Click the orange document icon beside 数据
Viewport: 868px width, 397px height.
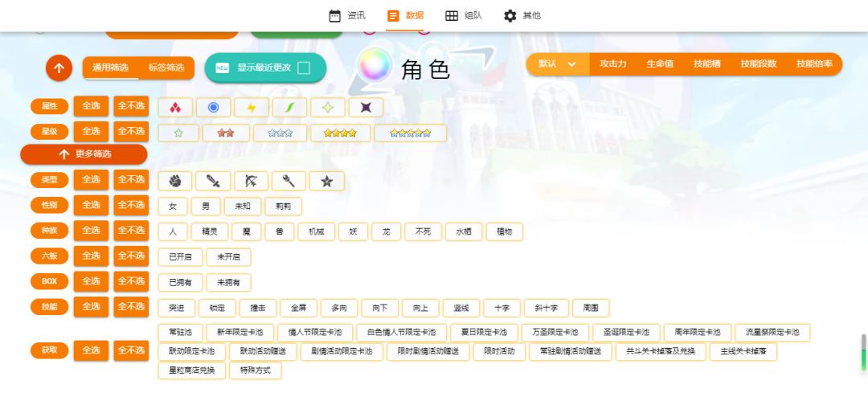pyautogui.click(x=393, y=15)
